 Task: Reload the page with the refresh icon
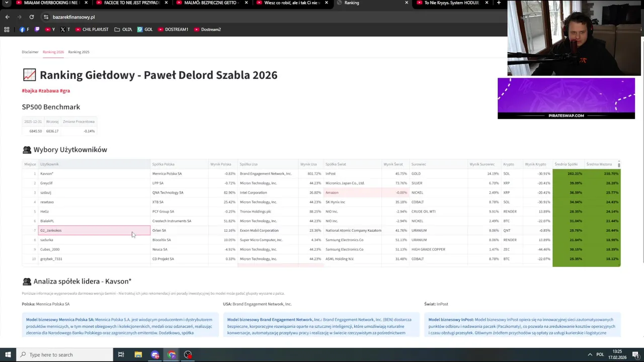click(x=31, y=17)
